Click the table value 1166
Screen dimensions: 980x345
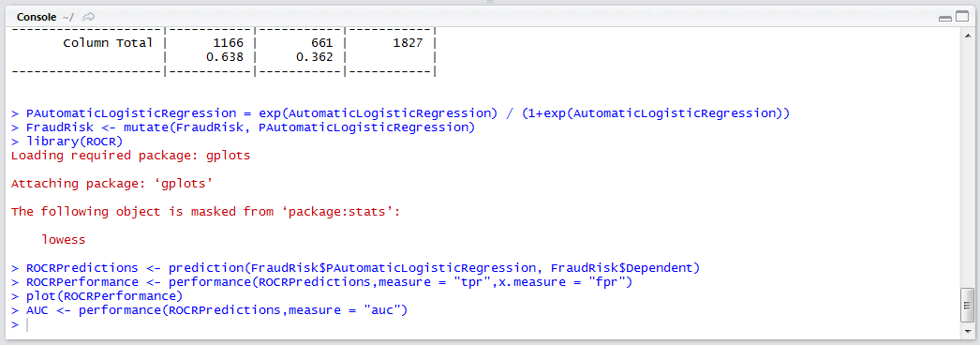coord(228,43)
